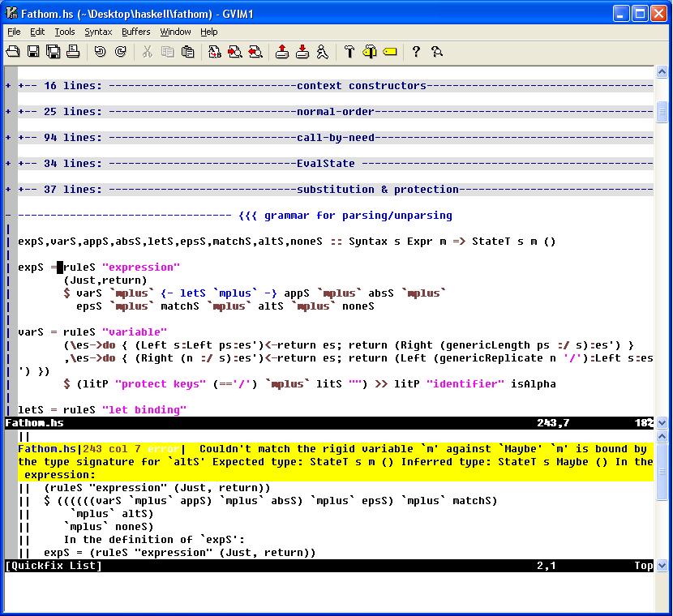Open the Buffers menu
673x616 pixels.
135,32
